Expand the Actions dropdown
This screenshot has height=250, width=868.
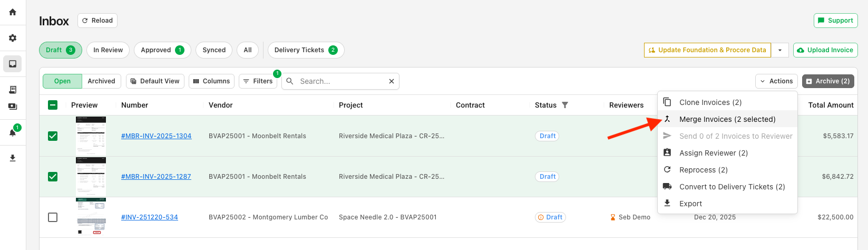[x=776, y=81]
